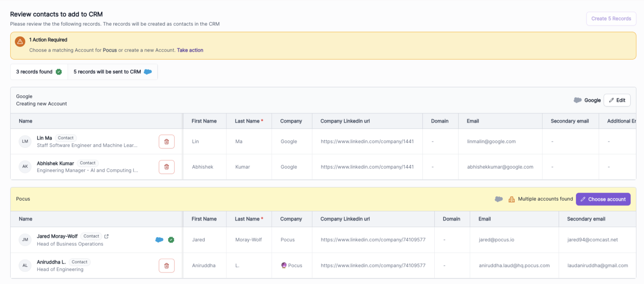Click the Pocus logo in Aniruddha's Company cell
Screen dimensions: 644x284
pyautogui.click(x=284, y=265)
